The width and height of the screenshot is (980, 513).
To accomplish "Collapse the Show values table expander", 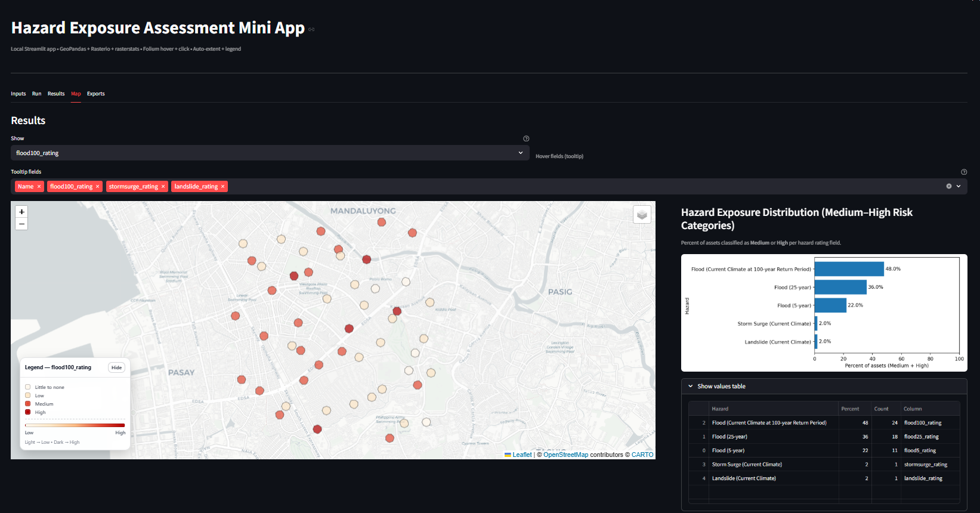I will pyautogui.click(x=721, y=387).
